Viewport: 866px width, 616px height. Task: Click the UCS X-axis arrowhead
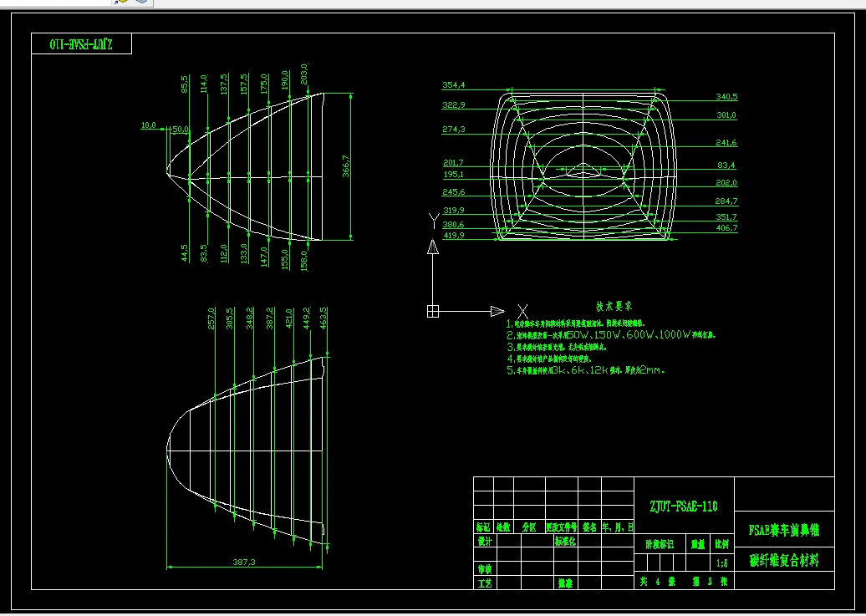click(497, 312)
